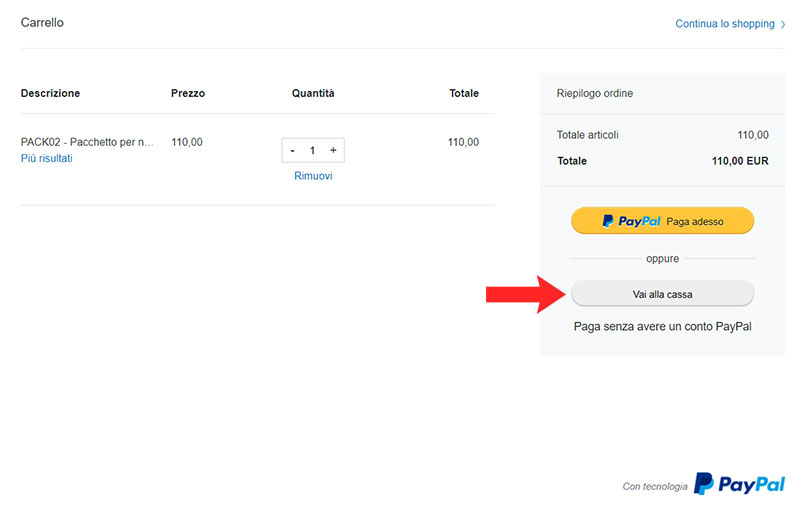Open the Più risultati link
This screenshot has width=800, height=508.
pyautogui.click(x=46, y=159)
